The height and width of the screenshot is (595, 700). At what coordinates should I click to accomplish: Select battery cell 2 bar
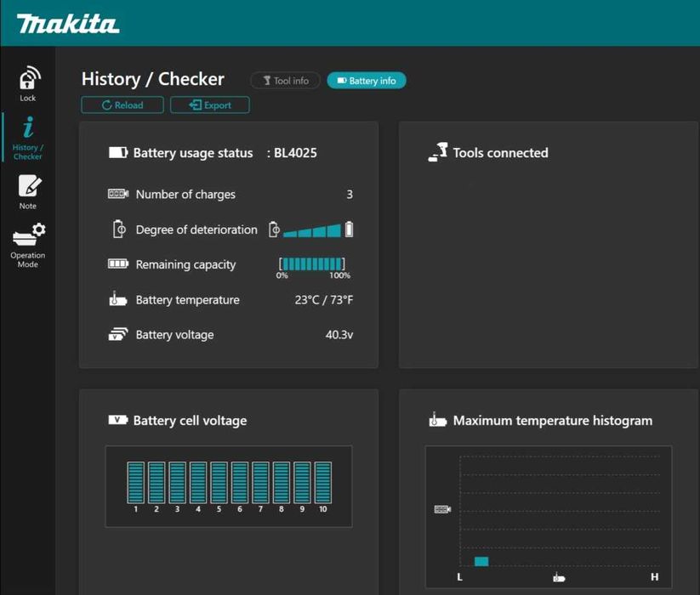157,483
